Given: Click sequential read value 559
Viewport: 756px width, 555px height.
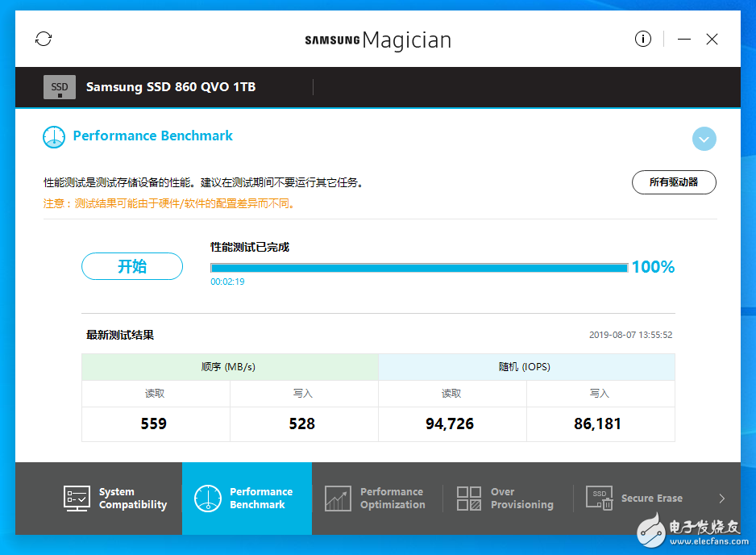Looking at the screenshot, I should [154, 424].
